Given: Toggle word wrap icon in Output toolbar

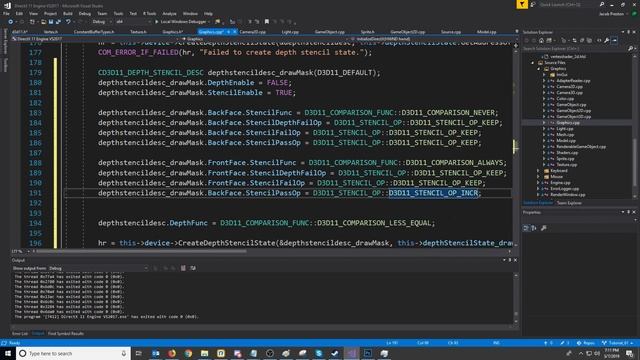Looking at the screenshot, I should click(193, 268).
